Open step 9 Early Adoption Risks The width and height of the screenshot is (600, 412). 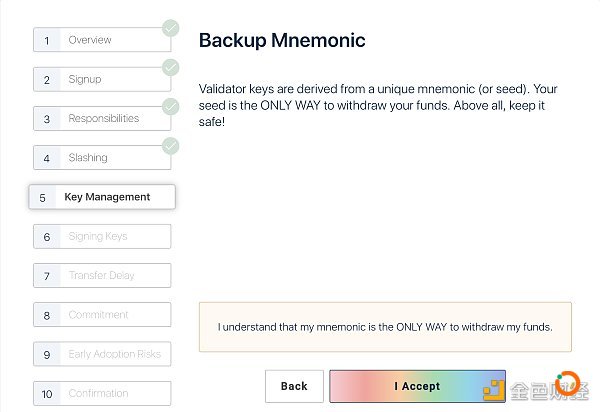(x=102, y=354)
